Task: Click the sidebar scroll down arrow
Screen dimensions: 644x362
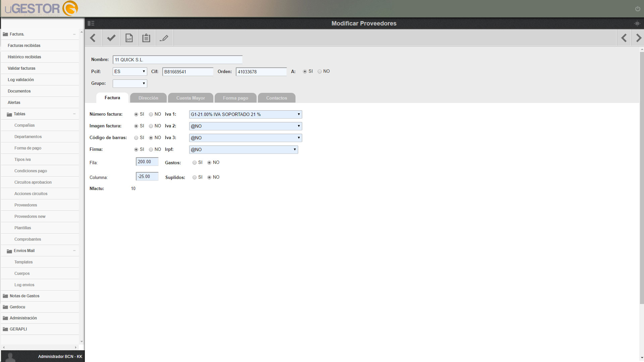Action: [x=82, y=342]
